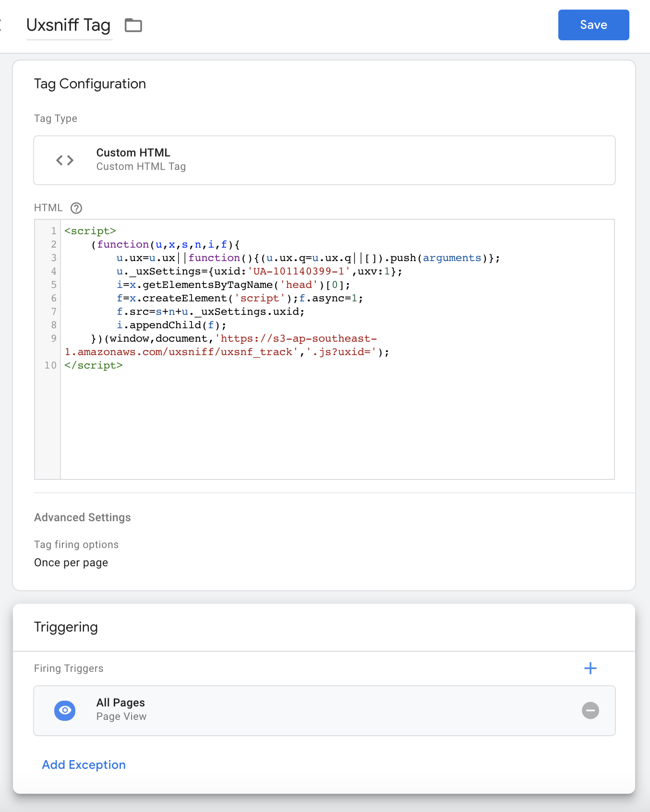Click the amazonaws URL string in code
Image resolution: width=650 pixels, height=812 pixels.
pyautogui.click(x=221, y=345)
